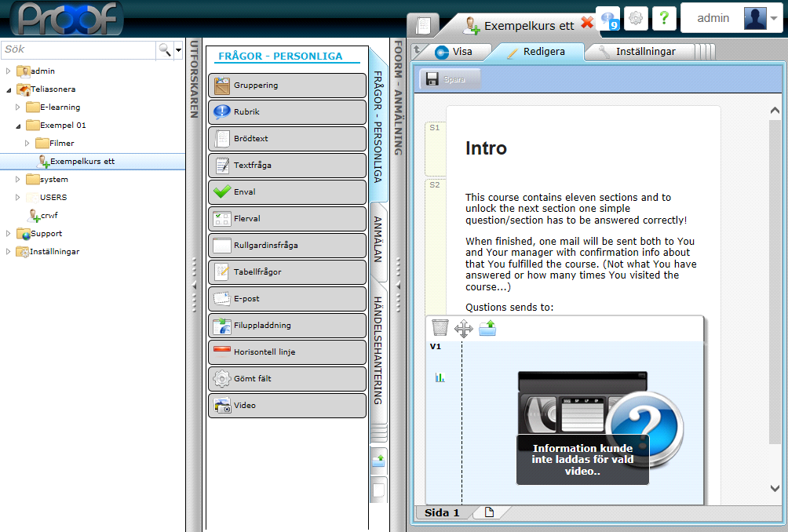The width and height of the screenshot is (788, 532).
Task: Open the Inställningar tab
Action: [x=645, y=52]
